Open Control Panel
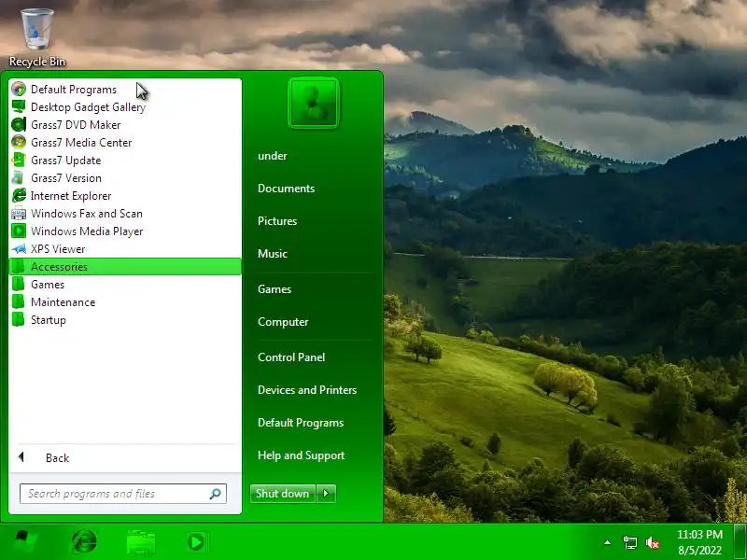 [x=291, y=357]
